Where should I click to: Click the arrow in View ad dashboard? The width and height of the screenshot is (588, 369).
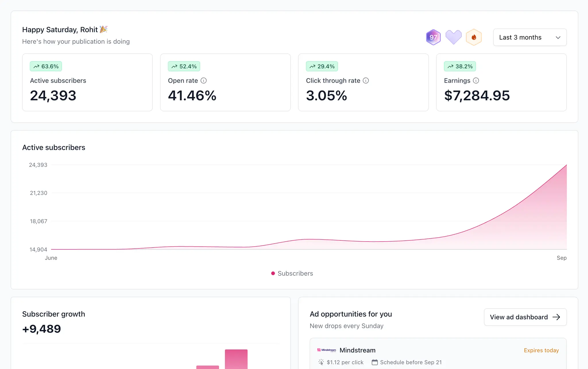pyautogui.click(x=556, y=317)
